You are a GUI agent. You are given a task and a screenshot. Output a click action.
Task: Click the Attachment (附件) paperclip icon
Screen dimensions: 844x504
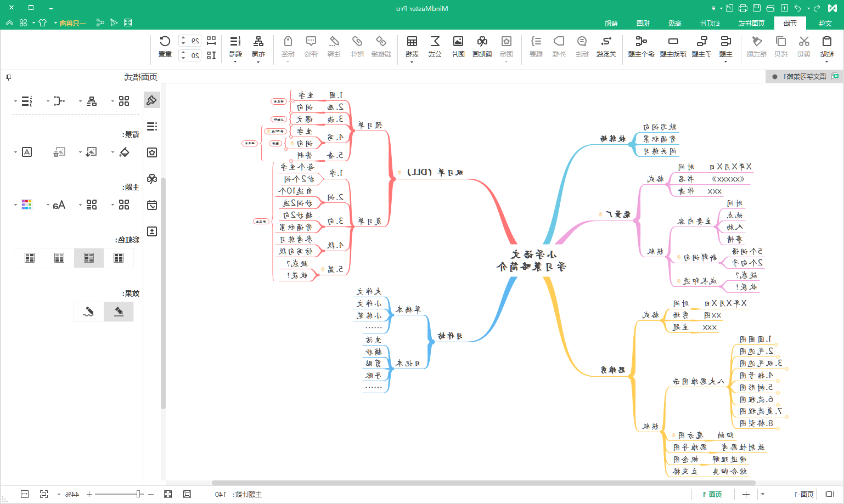[x=357, y=42]
